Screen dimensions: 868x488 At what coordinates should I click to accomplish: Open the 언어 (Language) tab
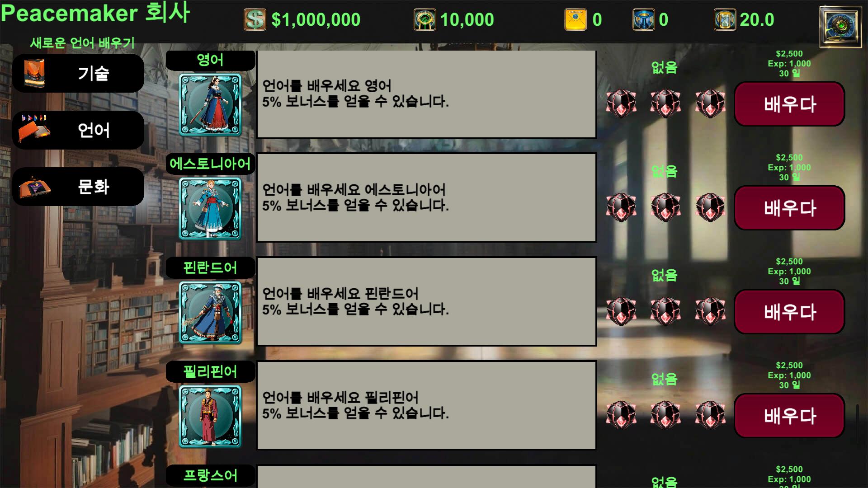coord(78,130)
